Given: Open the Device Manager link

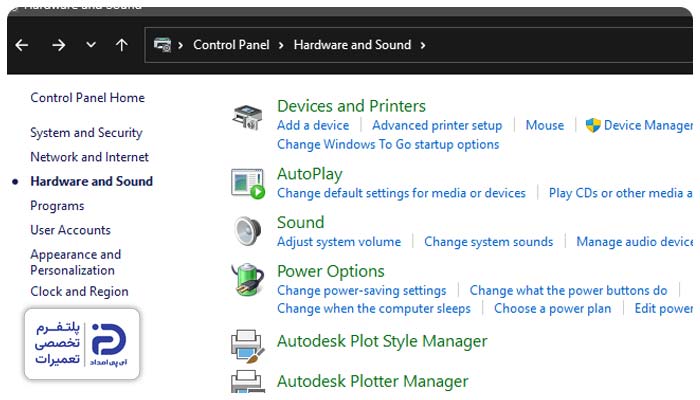Looking at the screenshot, I should tap(648, 125).
